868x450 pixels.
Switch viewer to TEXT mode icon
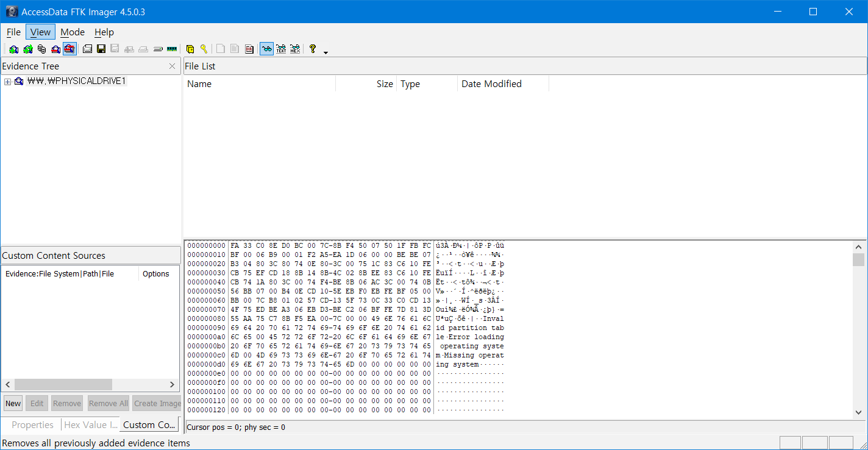[281, 49]
